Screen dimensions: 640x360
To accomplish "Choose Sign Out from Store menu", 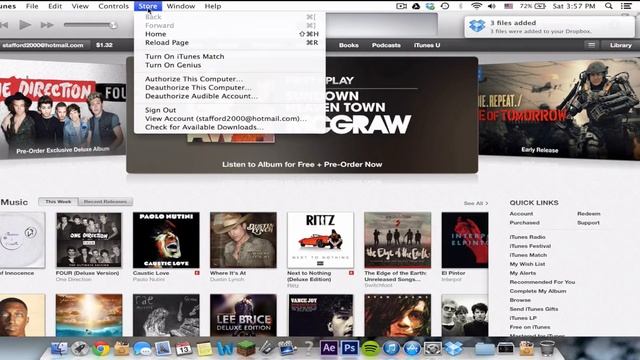I will (230, 110).
